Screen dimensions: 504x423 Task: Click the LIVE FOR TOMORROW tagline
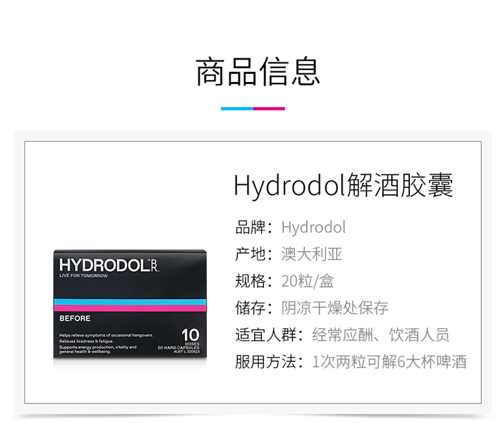tap(83, 276)
